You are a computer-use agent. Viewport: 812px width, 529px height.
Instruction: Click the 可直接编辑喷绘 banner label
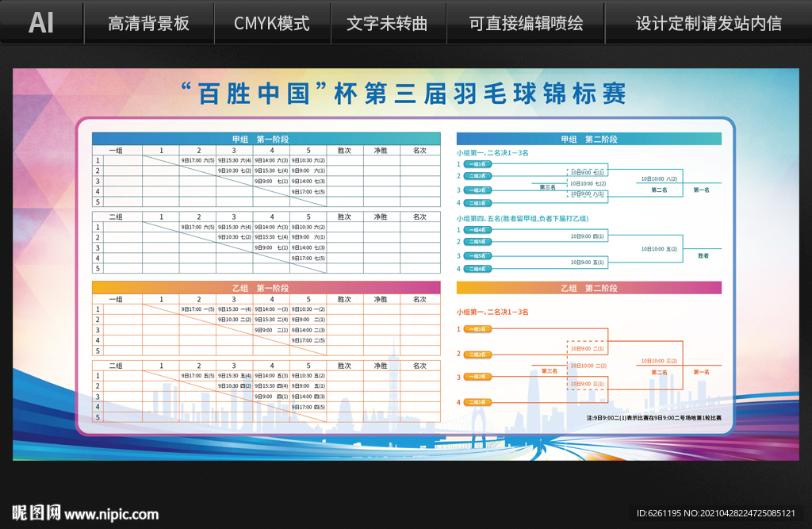coord(527,23)
